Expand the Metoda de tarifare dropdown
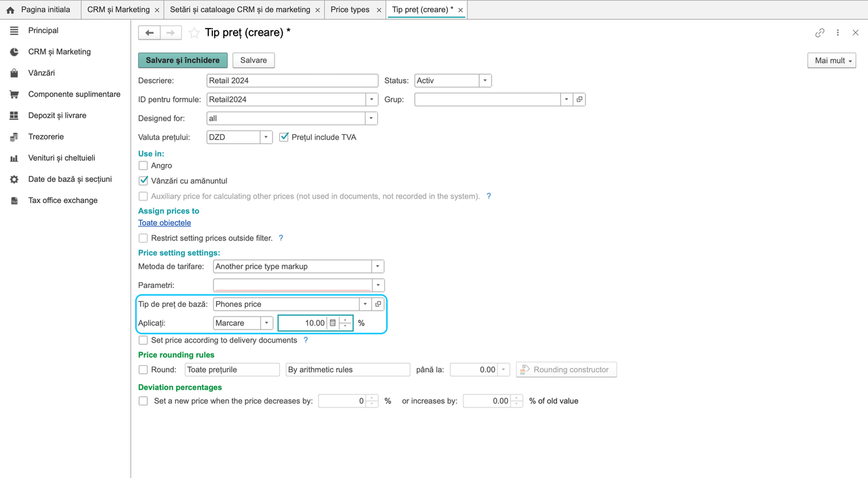This screenshot has height=478, width=868. pos(378,267)
